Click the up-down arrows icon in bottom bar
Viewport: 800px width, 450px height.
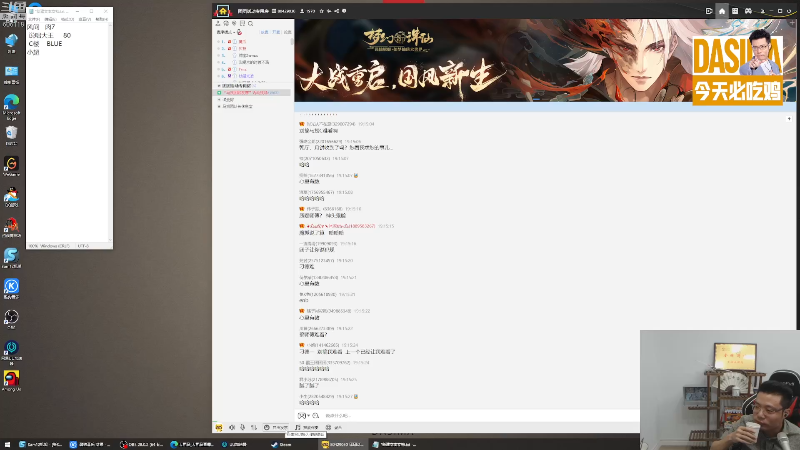254,428
